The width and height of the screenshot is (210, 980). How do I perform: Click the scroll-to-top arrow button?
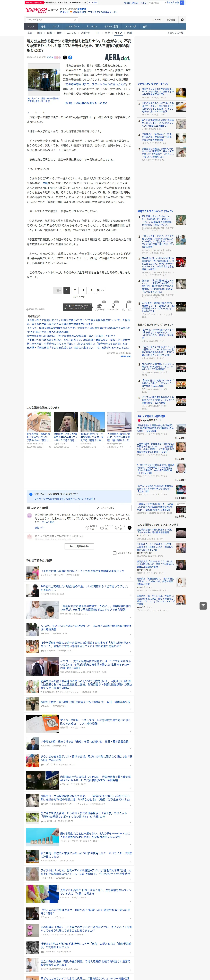(x=203, y=606)
